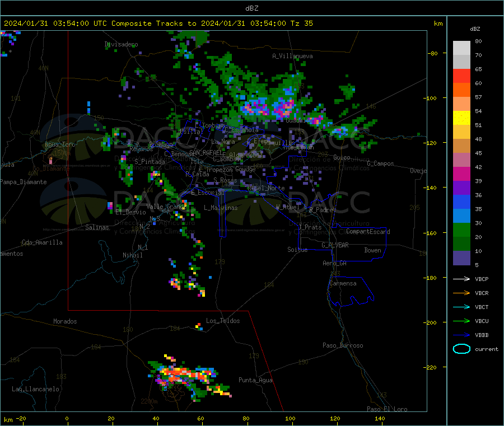The width and height of the screenshot is (504, 426).
Task: Click the Aero_GA place label
Action: tap(334, 264)
